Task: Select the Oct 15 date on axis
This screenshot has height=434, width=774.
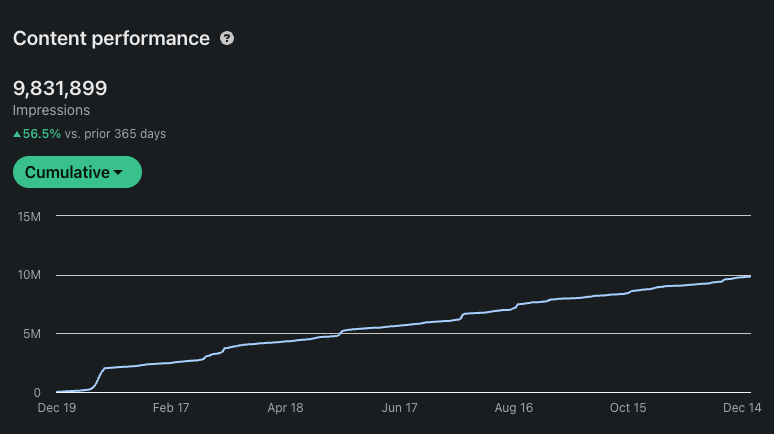Action: pyautogui.click(x=629, y=408)
